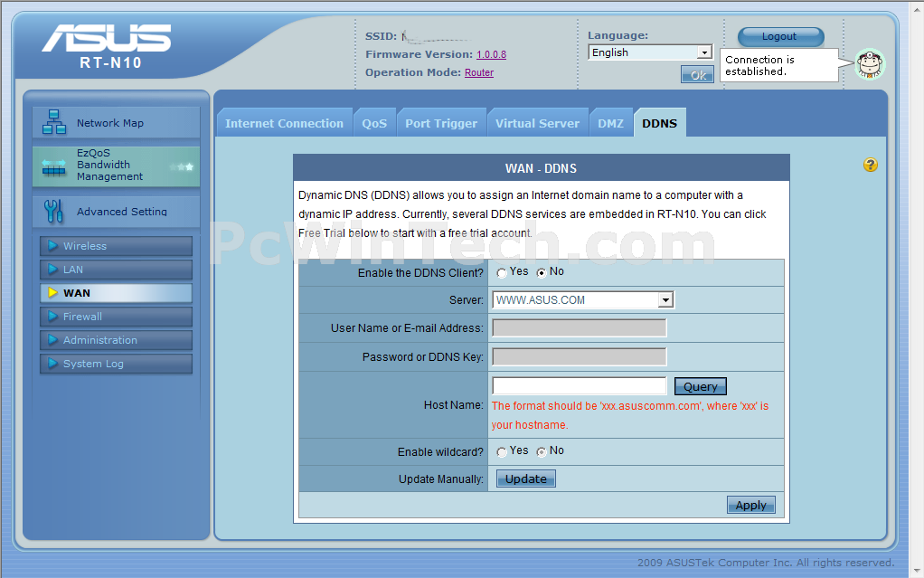This screenshot has height=578, width=924.
Task: Open the Port Trigger tab
Action: point(441,123)
